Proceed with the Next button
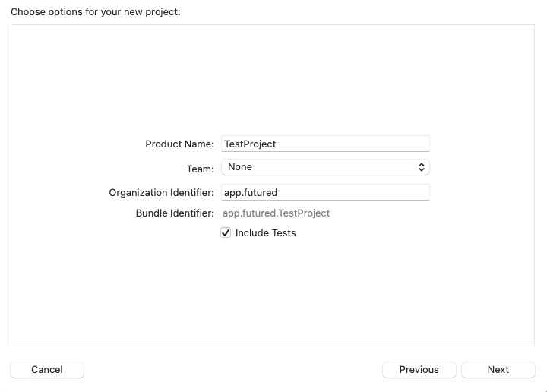 [x=498, y=370]
